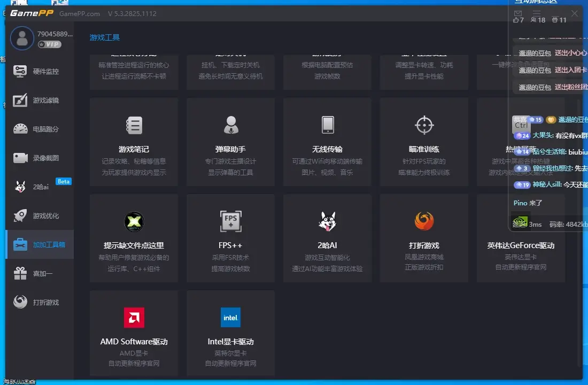Start 瞄准训练 via the crosshair icon
The width and height of the screenshot is (588, 385).
tap(424, 125)
